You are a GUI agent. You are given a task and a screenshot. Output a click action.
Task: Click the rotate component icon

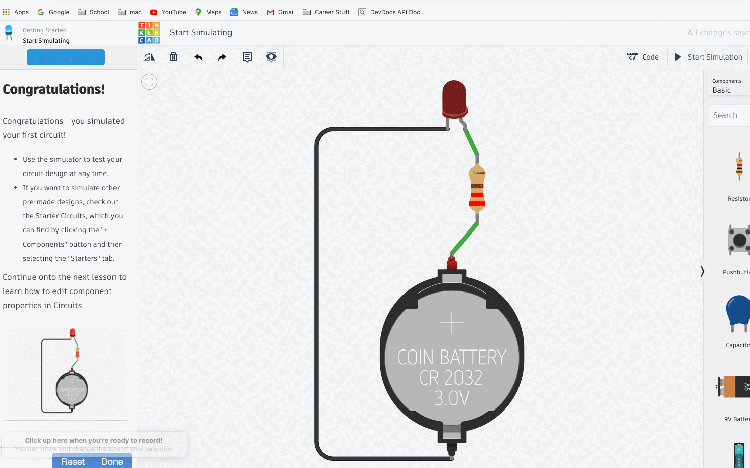[149, 57]
